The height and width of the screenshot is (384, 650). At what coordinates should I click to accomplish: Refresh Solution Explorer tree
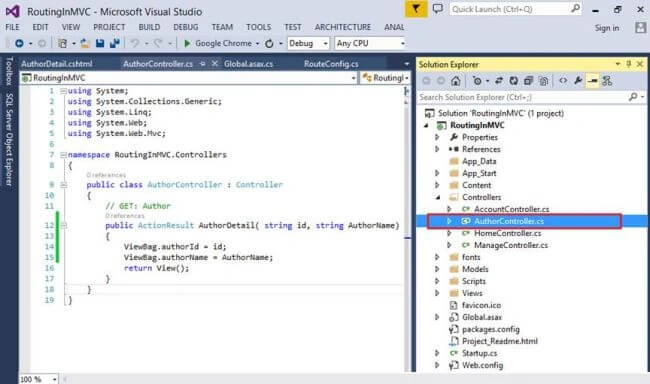coord(514,81)
